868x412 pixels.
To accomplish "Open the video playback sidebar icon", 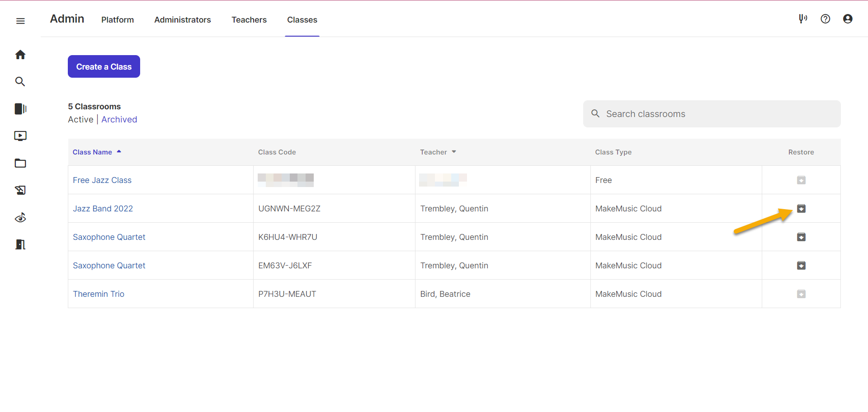I will tap(20, 136).
